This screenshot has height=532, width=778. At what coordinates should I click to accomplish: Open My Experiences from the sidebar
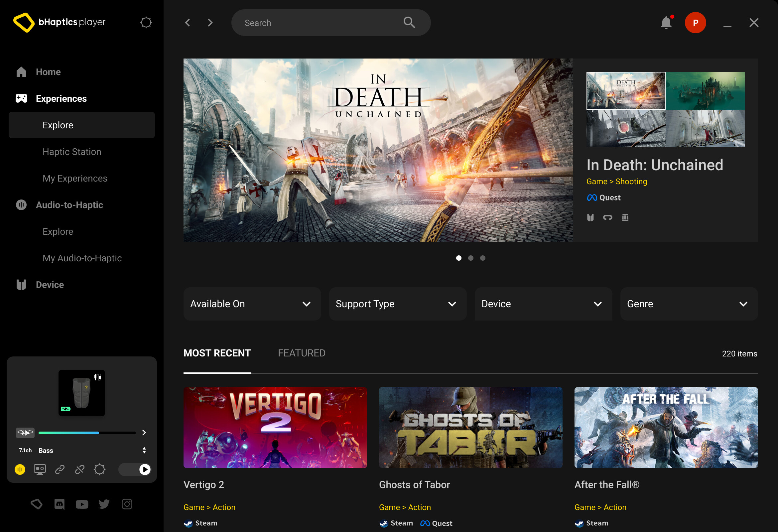pos(75,178)
